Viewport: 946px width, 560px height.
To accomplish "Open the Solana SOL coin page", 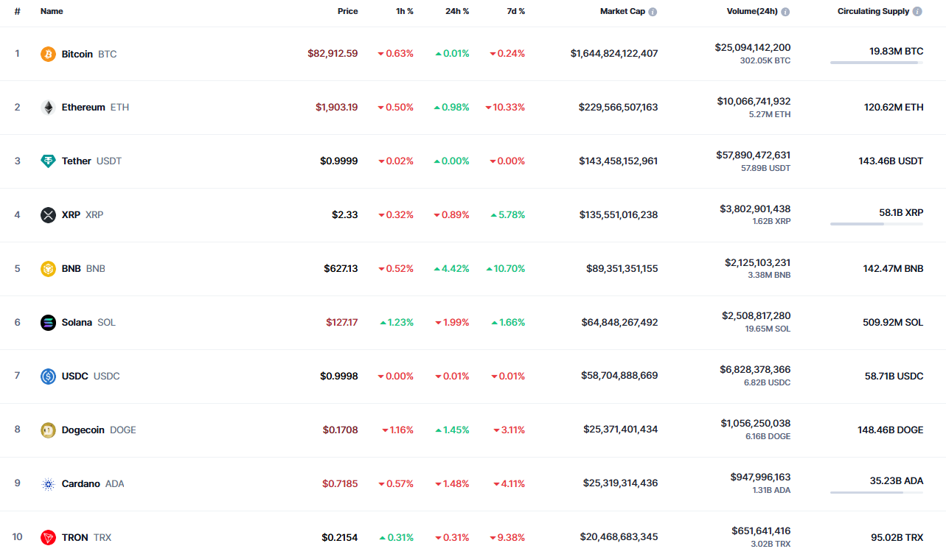I will click(x=78, y=323).
